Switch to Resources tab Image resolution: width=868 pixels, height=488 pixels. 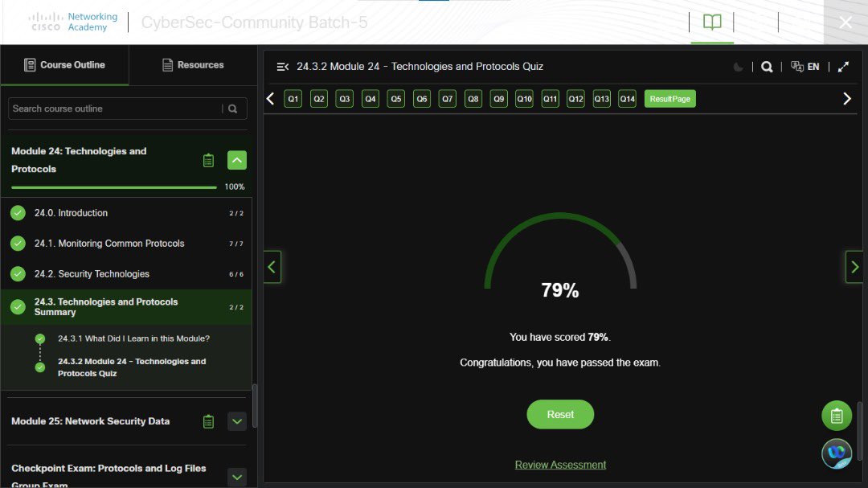pyautogui.click(x=193, y=65)
